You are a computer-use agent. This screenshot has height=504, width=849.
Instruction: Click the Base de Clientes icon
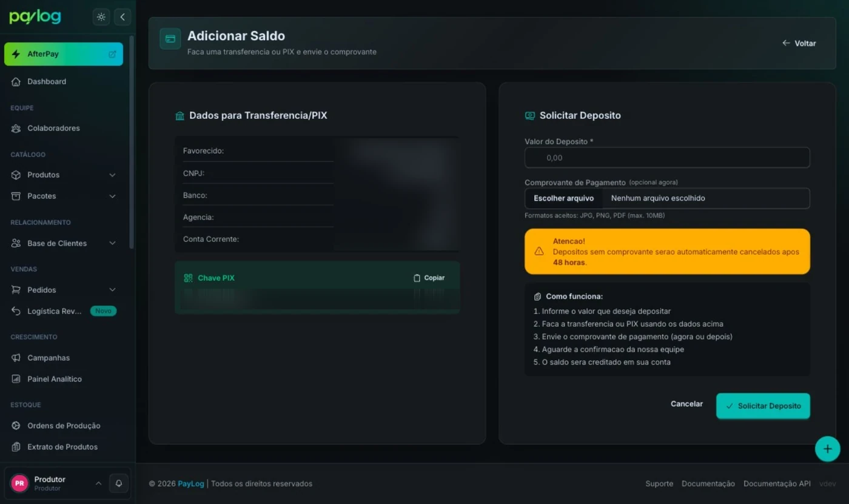(x=16, y=243)
